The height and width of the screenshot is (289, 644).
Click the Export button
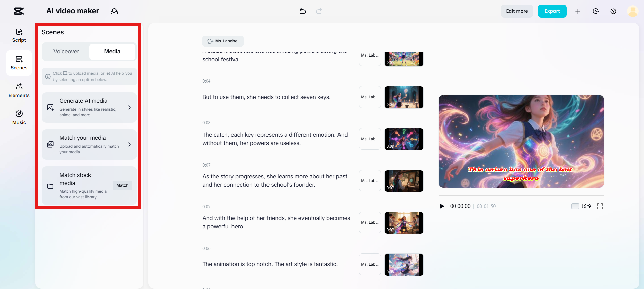[x=552, y=11]
